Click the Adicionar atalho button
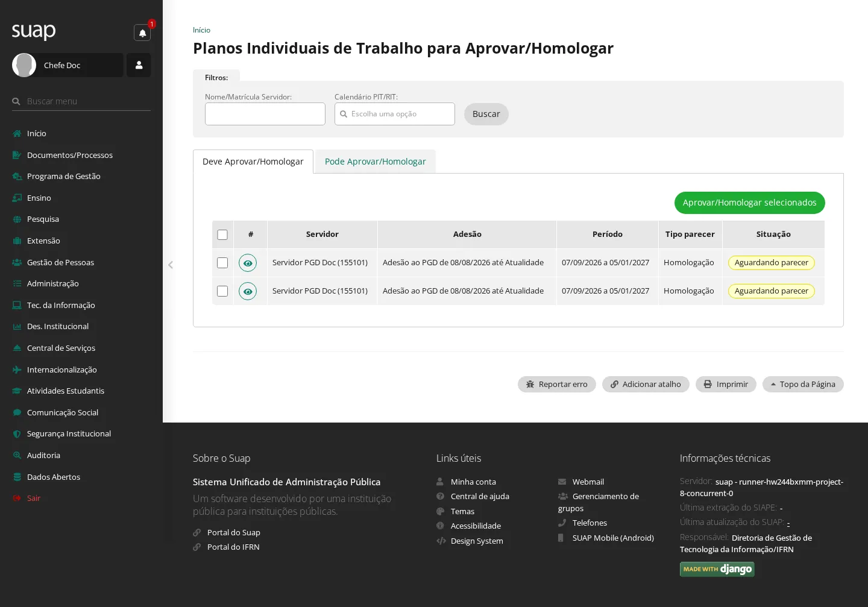This screenshot has width=868, height=607. [646, 385]
